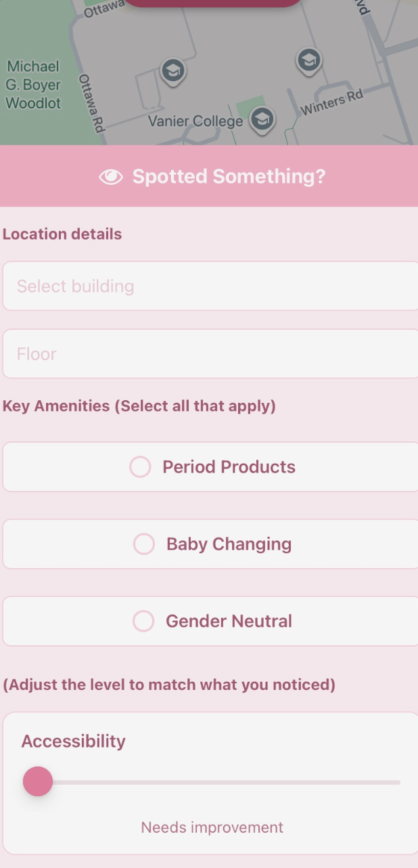Click the Location details heading
The height and width of the screenshot is (868, 418).
(62, 234)
